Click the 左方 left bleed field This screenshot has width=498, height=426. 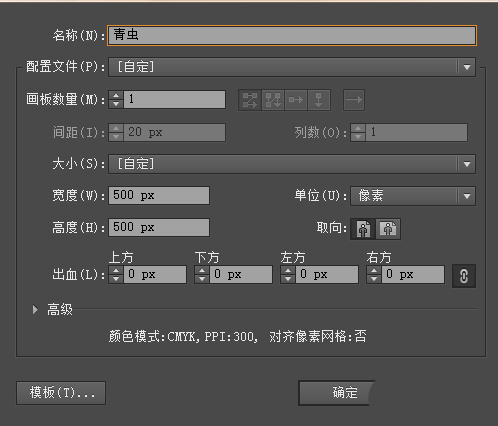(327, 275)
